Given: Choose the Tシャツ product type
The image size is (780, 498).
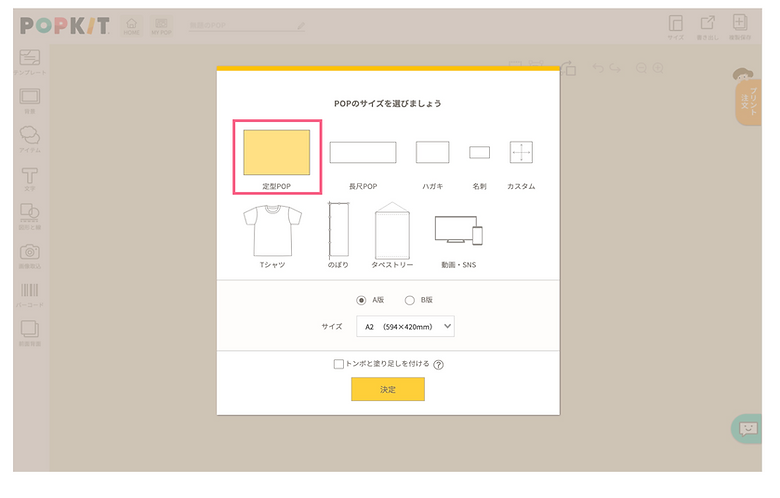Looking at the screenshot, I should pyautogui.click(x=273, y=236).
